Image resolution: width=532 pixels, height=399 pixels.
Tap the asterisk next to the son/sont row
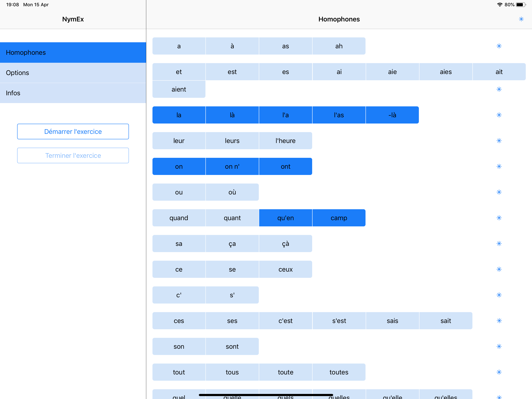click(499, 347)
